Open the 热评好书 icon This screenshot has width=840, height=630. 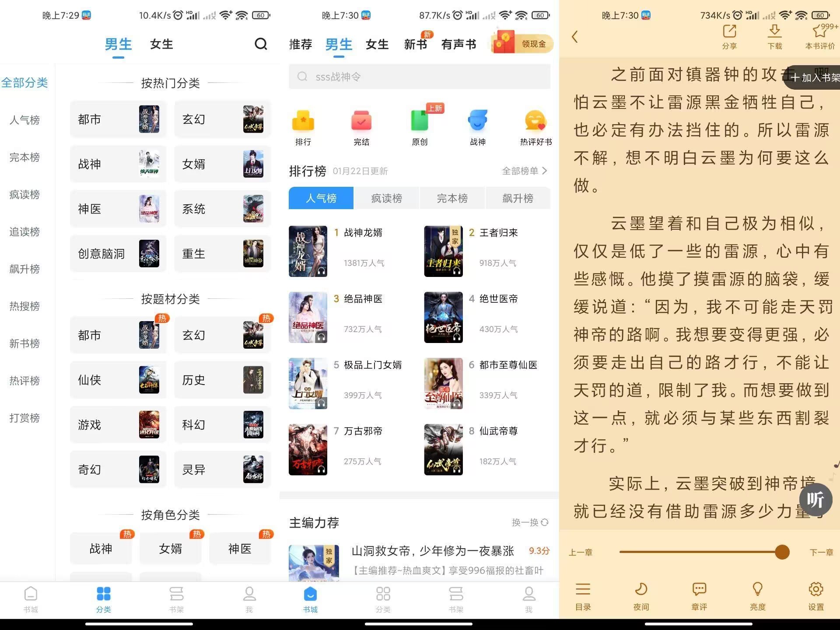[x=535, y=125]
